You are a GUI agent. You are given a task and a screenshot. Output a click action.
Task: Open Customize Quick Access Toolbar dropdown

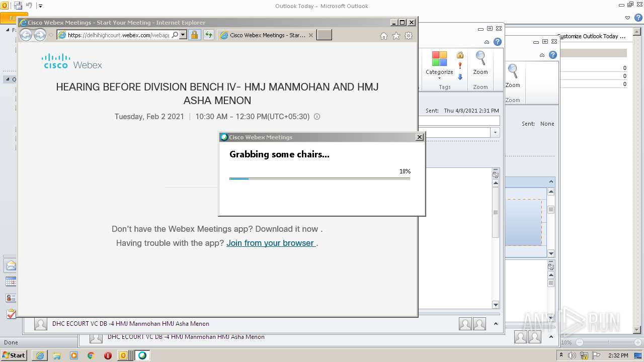(x=41, y=6)
